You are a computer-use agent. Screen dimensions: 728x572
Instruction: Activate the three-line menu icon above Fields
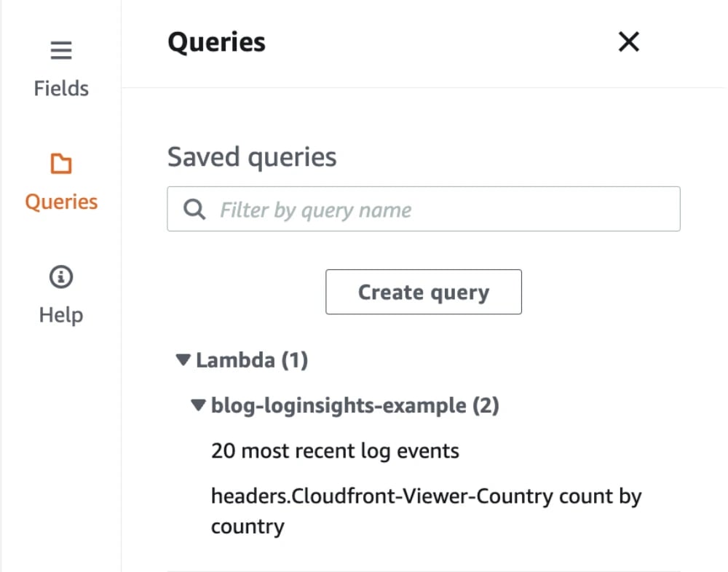tap(60, 51)
